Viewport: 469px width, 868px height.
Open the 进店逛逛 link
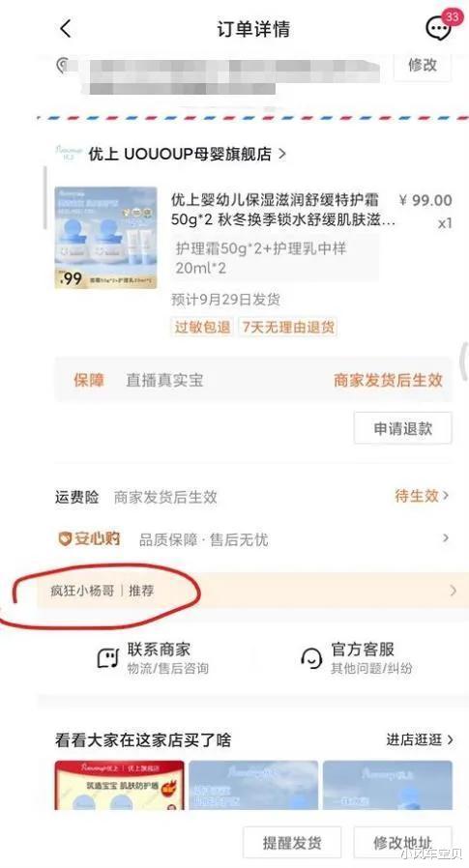coord(420,739)
